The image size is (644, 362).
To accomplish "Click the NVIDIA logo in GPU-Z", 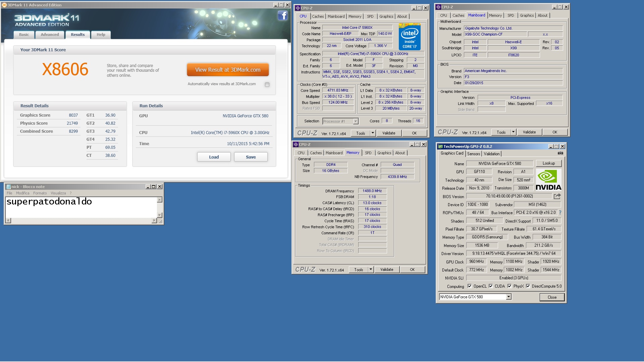I will 548,180.
